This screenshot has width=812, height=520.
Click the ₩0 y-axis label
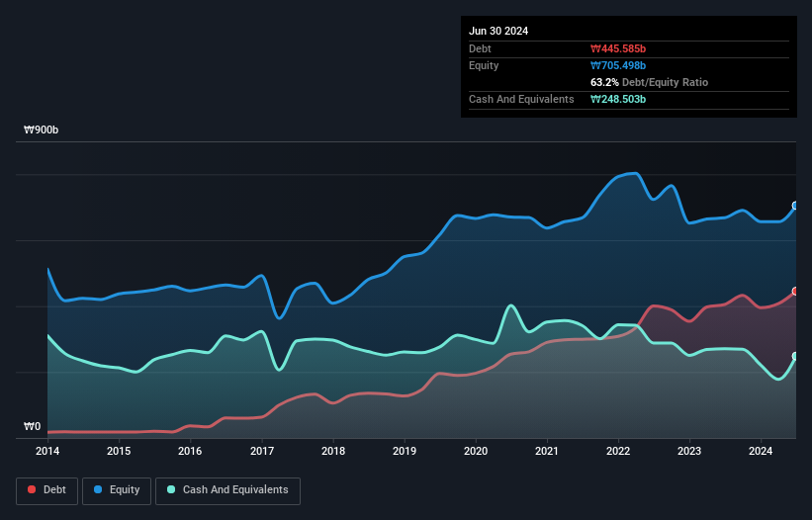click(x=32, y=426)
